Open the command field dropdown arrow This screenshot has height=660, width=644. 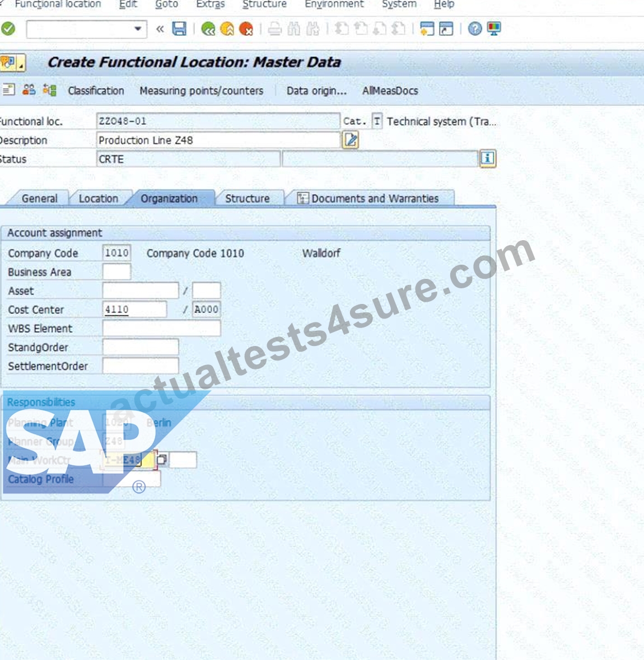[137, 29]
